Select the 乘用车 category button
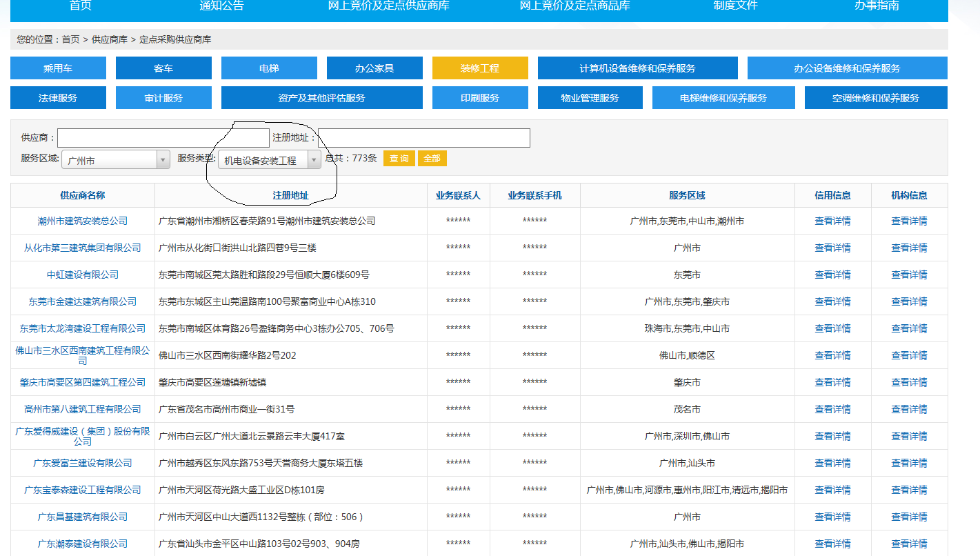This screenshot has height=556, width=980. [57, 68]
